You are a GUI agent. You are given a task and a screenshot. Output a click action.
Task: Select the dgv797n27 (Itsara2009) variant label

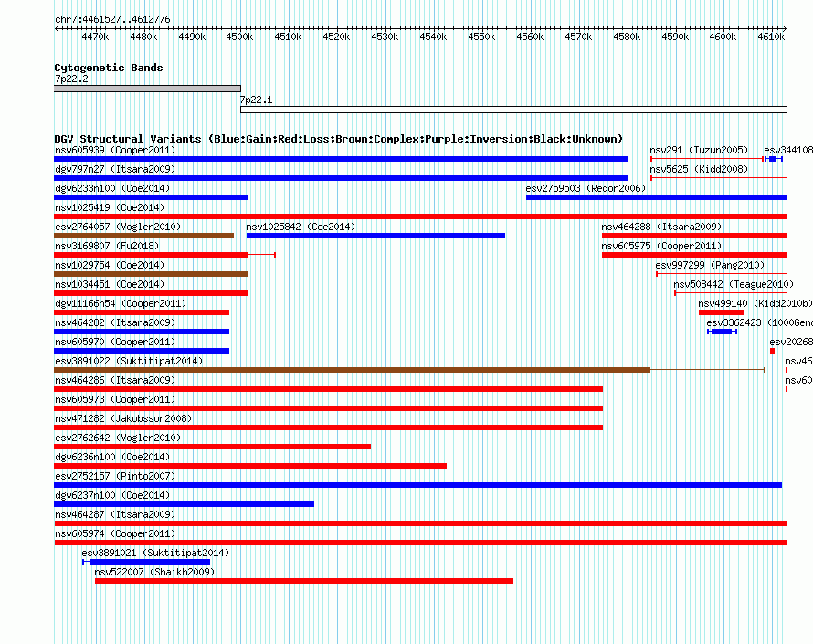pyautogui.click(x=115, y=170)
